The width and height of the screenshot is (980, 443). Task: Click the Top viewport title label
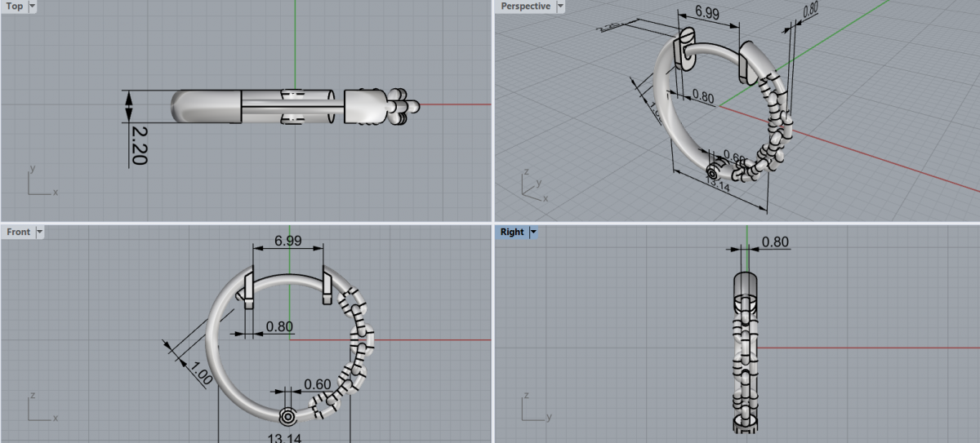point(15,7)
